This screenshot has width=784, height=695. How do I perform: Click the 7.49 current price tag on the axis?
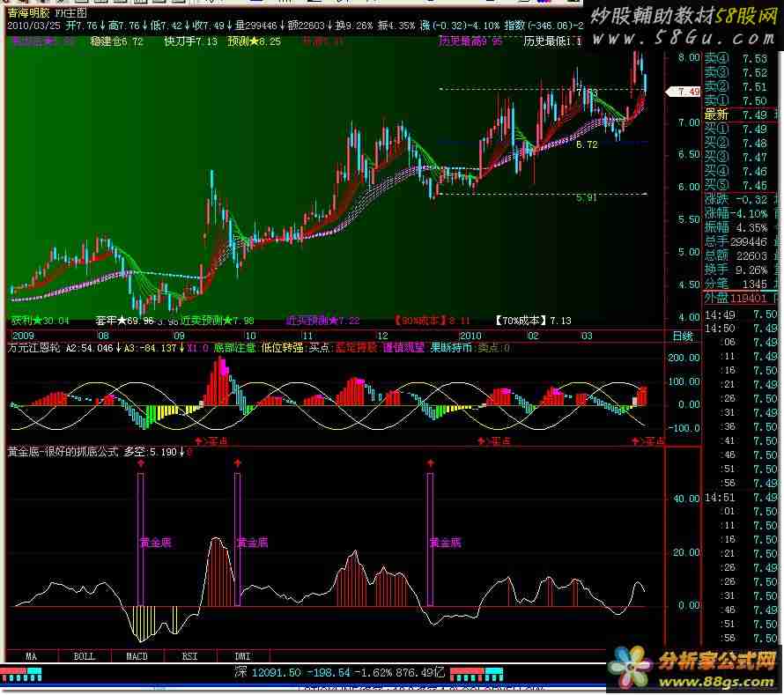pos(684,92)
